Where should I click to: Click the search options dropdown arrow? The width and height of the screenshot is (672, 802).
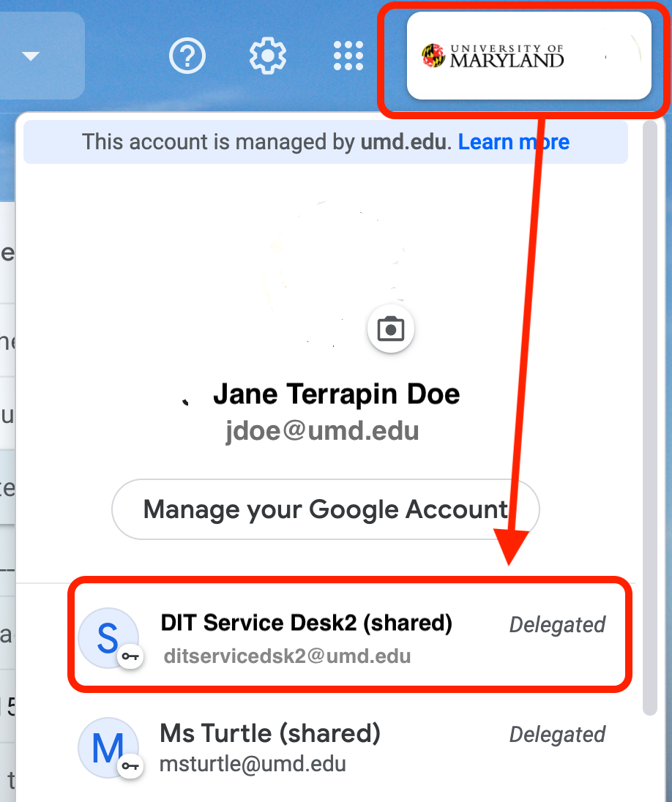click(31, 55)
